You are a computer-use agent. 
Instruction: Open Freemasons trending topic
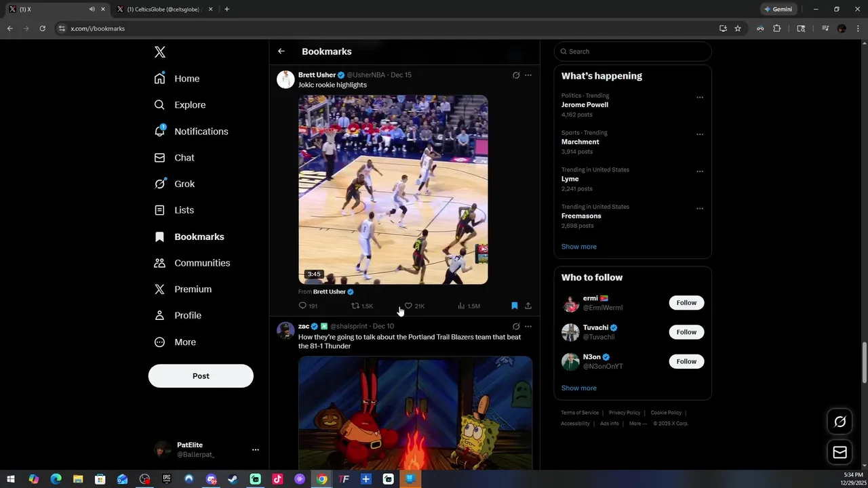coord(581,216)
